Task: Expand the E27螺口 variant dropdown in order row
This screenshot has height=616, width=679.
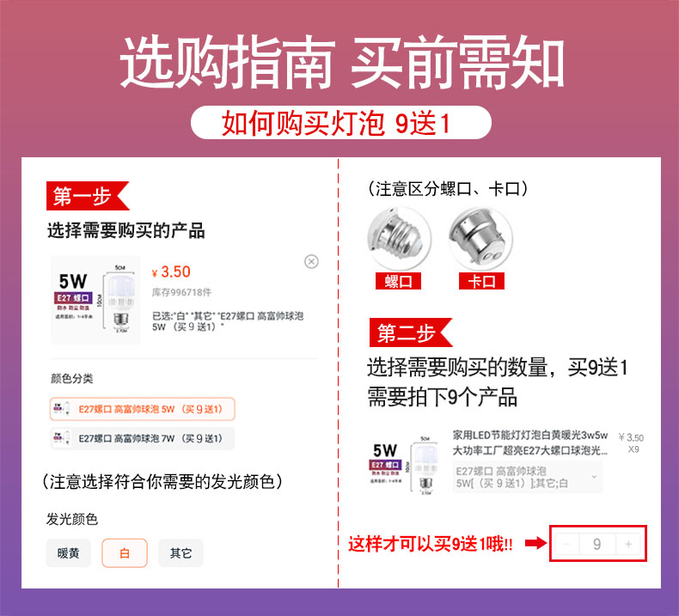Action: pyautogui.click(x=528, y=477)
